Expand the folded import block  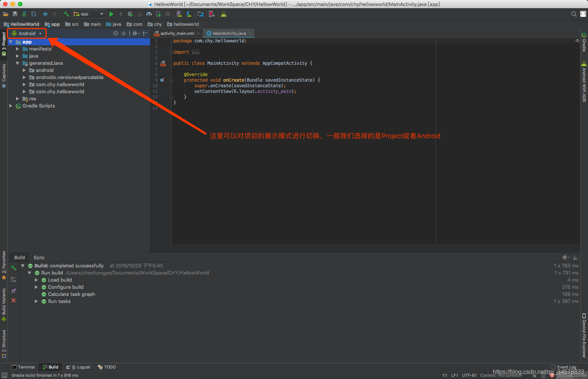click(x=171, y=52)
